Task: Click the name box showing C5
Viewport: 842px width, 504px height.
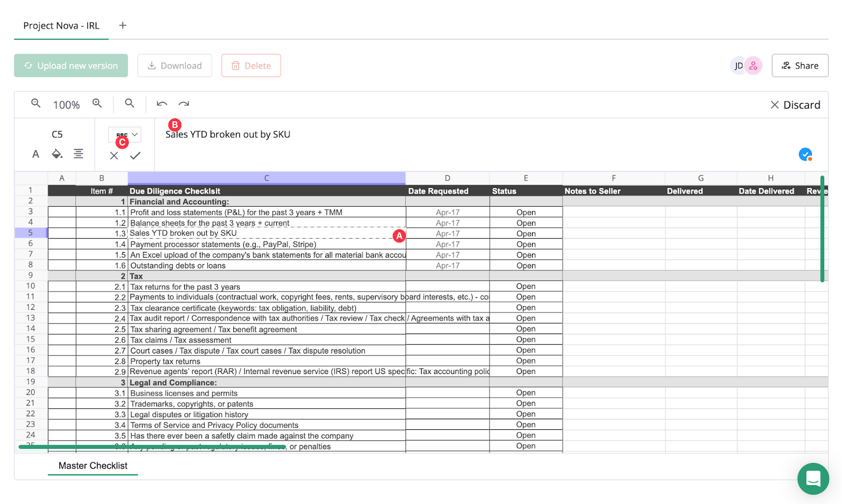Action: point(56,134)
